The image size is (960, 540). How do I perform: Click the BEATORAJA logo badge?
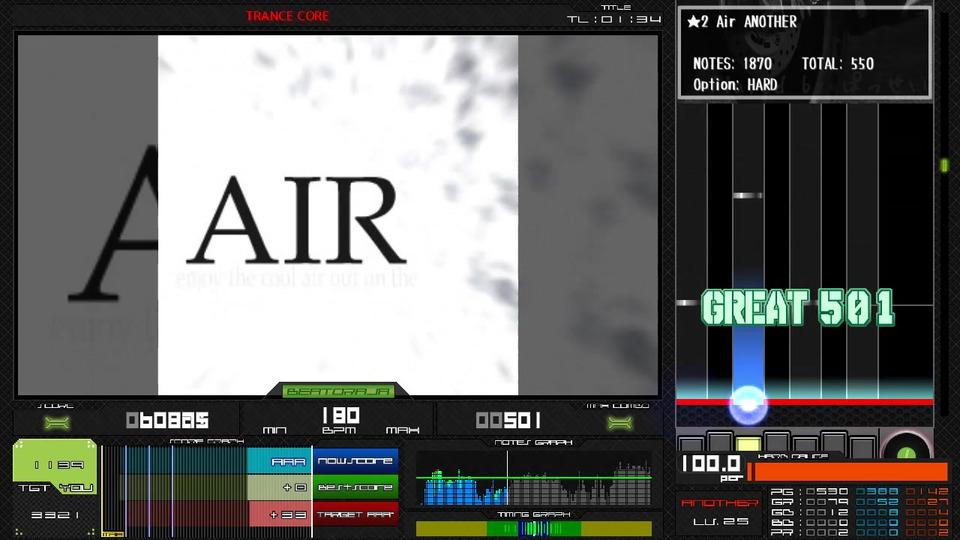337,391
